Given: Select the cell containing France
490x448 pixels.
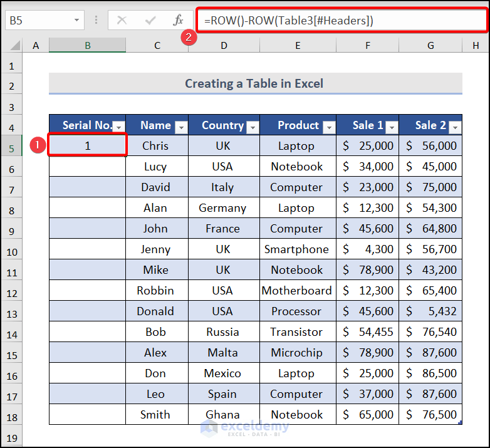Looking at the screenshot, I should (224, 228).
